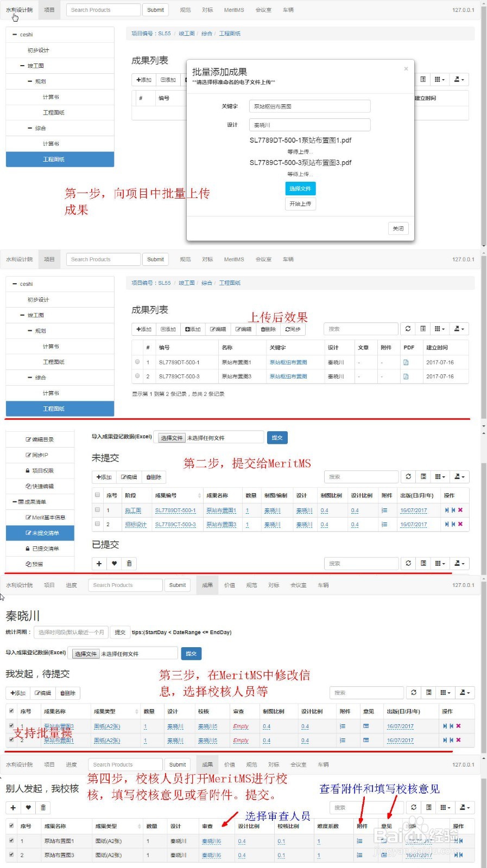The image size is (487, 868).
Task: Toggle select-all checkbox in 未提交 table header
Action: click(x=98, y=495)
